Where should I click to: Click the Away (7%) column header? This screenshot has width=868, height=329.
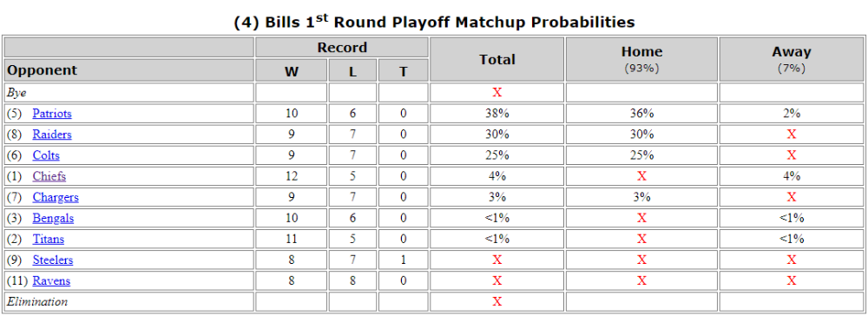[x=792, y=59]
